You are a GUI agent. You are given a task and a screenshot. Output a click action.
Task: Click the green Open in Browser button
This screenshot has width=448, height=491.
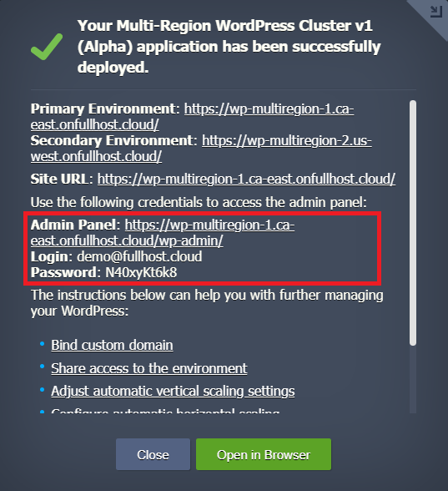pos(264,454)
